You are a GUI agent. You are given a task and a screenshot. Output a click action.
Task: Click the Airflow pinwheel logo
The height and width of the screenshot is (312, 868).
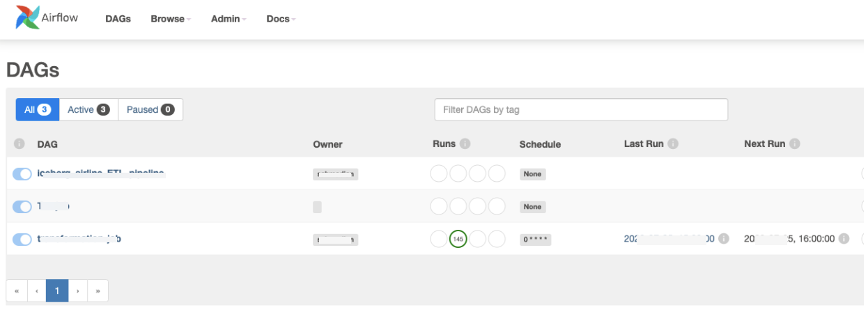point(28,18)
